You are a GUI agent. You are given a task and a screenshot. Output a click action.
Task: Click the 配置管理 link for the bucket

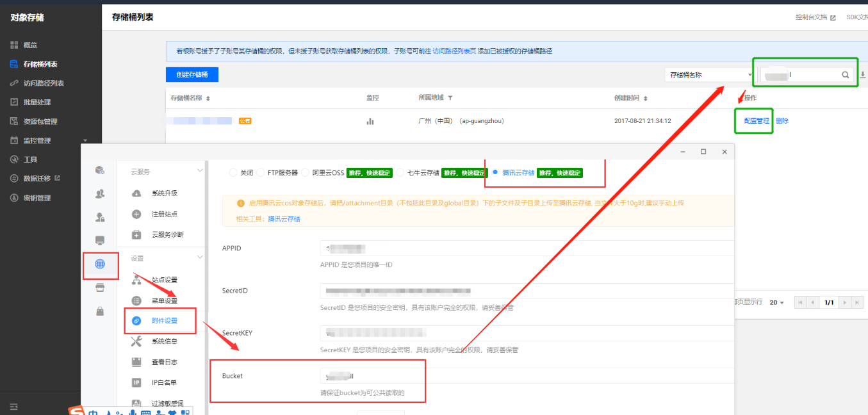[756, 121]
